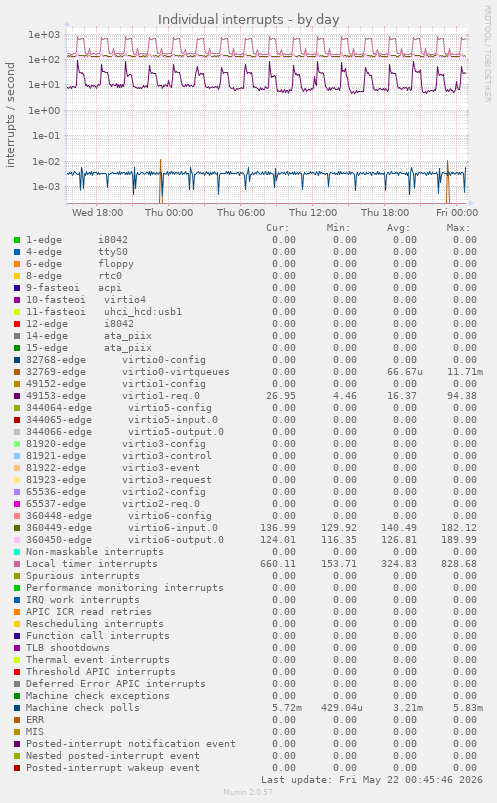Click the Fri 00:00 time axis label

tap(457, 213)
